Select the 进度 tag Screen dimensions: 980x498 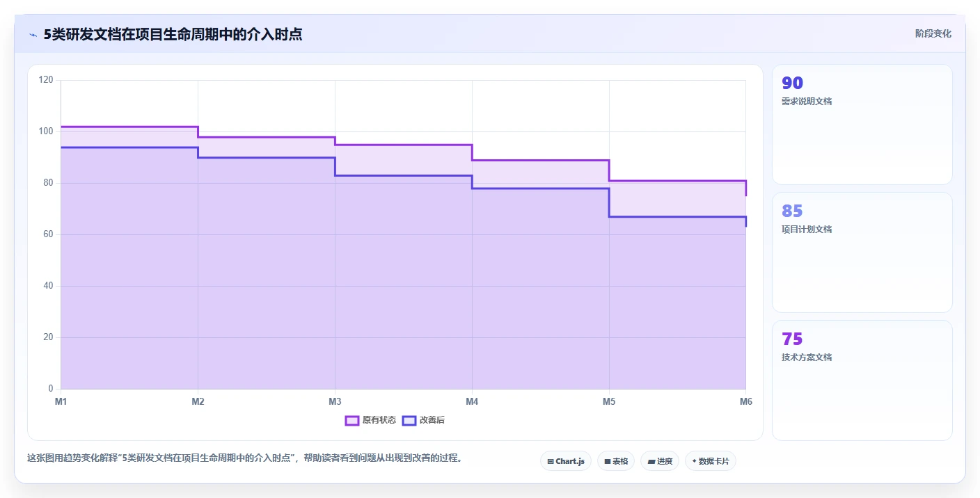click(660, 461)
